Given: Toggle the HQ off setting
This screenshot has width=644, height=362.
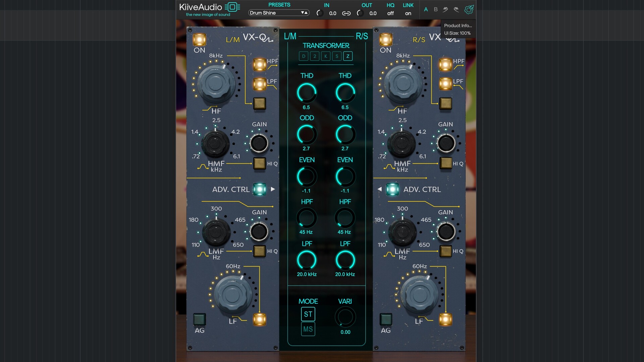Looking at the screenshot, I should [390, 13].
